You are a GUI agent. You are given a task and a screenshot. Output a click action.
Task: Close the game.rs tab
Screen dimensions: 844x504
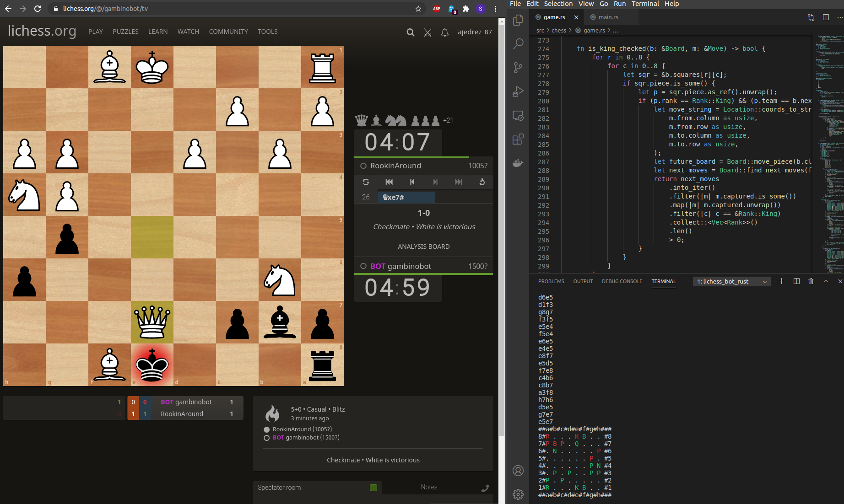576,17
